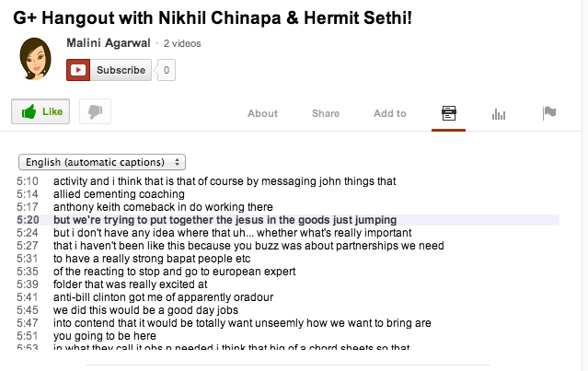588x371 pixels.
Task: Switch to the About tab
Action: coord(262,113)
